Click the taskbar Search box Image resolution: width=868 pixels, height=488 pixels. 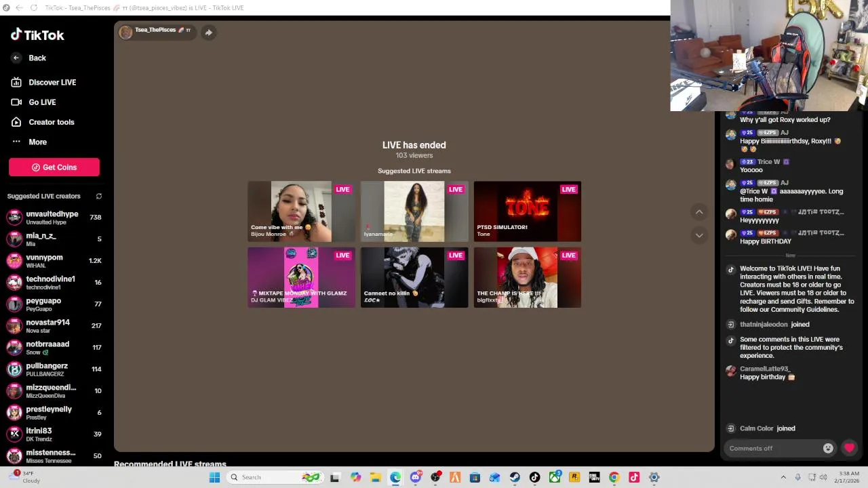tap(275, 477)
